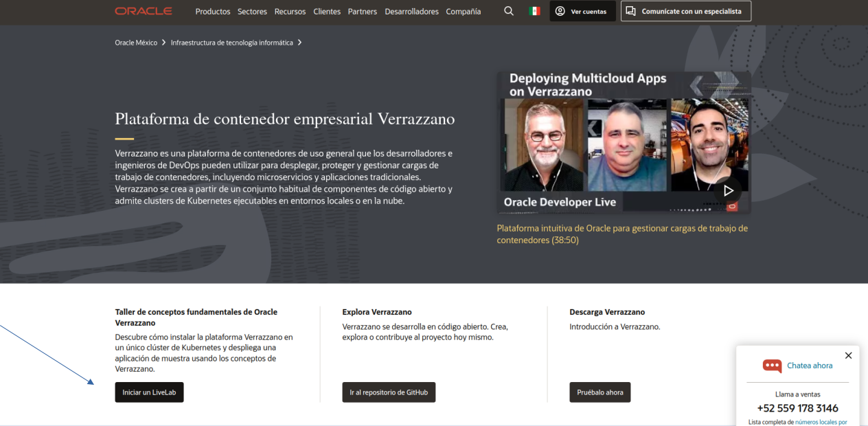Click the Explora Verrazzano heading
The height and width of the screenshot is (426, 868).
coord(377,312)
